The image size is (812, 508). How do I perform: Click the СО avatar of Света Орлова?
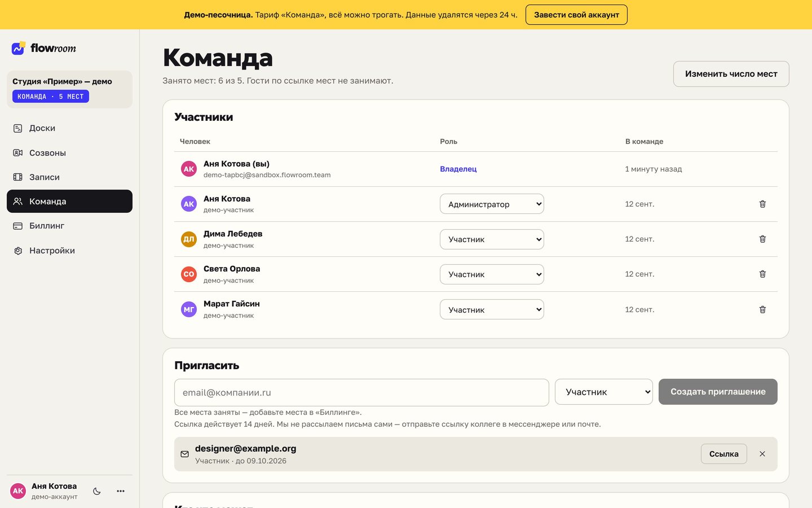point(188,274)
